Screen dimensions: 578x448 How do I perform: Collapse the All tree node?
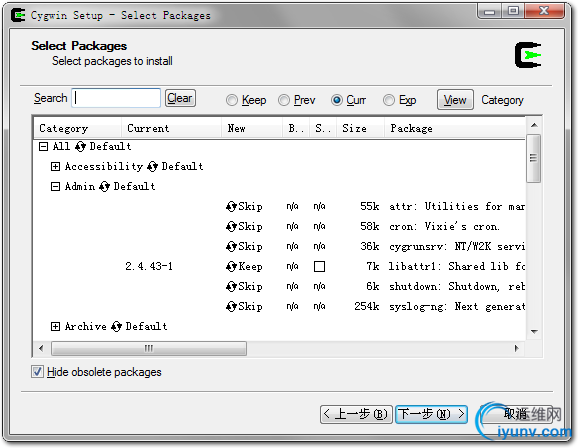click(43, 147)
